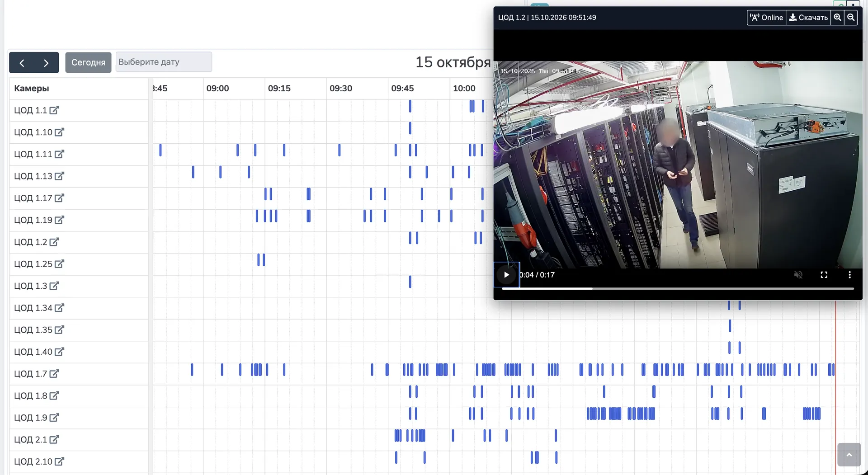
Task: Seek on the video progress bar
Action: click(x=678, y=288)
